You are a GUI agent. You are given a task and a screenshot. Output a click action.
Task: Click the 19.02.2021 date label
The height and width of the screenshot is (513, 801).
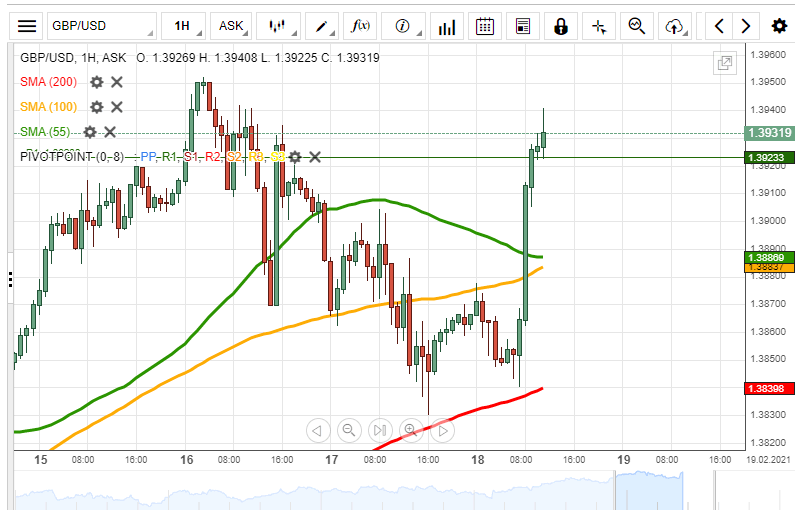pyautogui.click(x=768, y=460)
